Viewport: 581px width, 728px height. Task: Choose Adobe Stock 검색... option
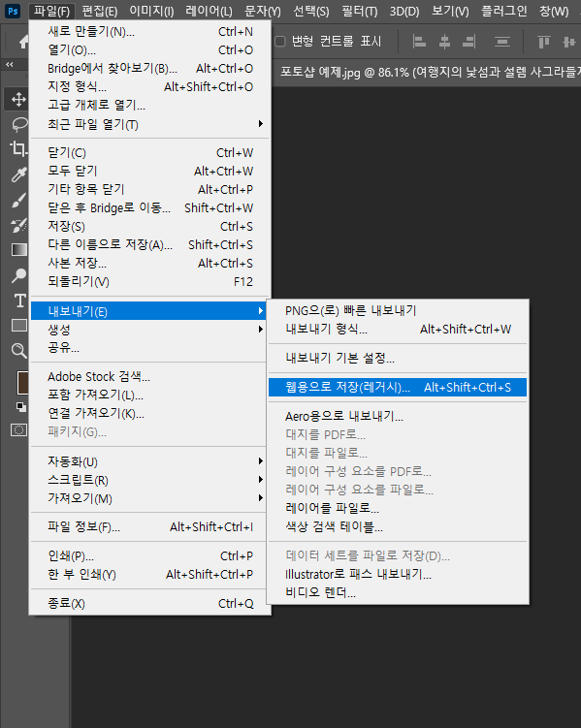(x=150, y=376)
